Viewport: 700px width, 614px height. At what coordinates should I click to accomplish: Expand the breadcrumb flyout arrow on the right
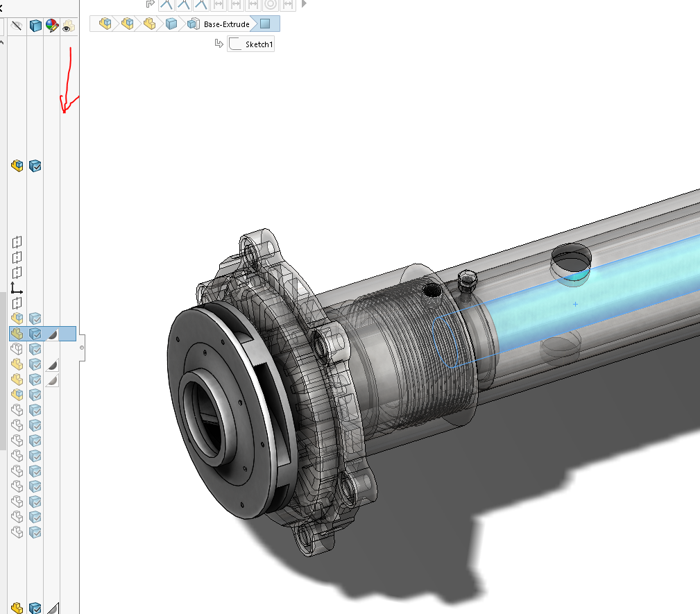[x=303, y=5]
